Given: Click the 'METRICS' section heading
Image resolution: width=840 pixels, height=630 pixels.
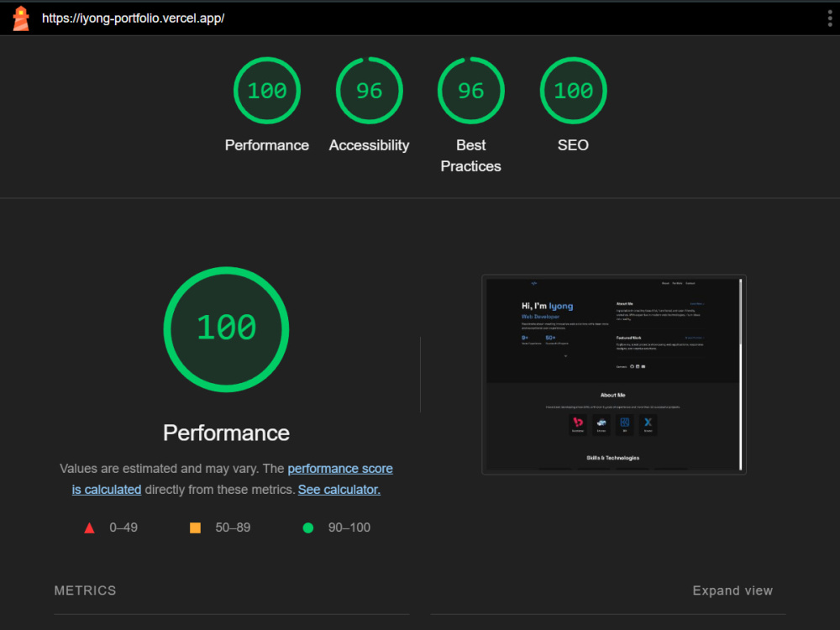Looking at the screenshot, I should (x=85, y=591).
